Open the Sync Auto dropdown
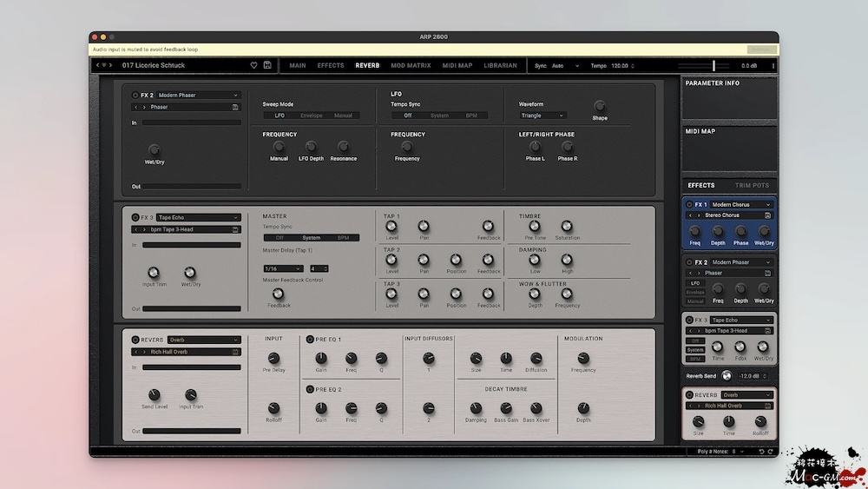Screen dimensions: 868x489 point(565,66)
